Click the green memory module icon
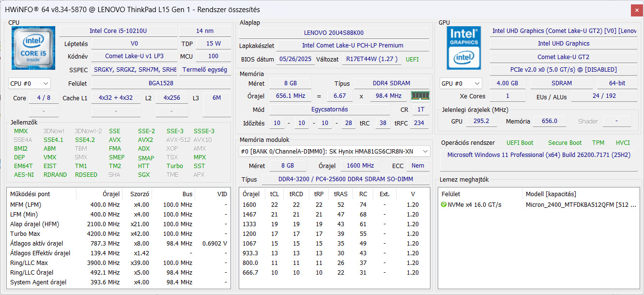 (x=420, y=96)
